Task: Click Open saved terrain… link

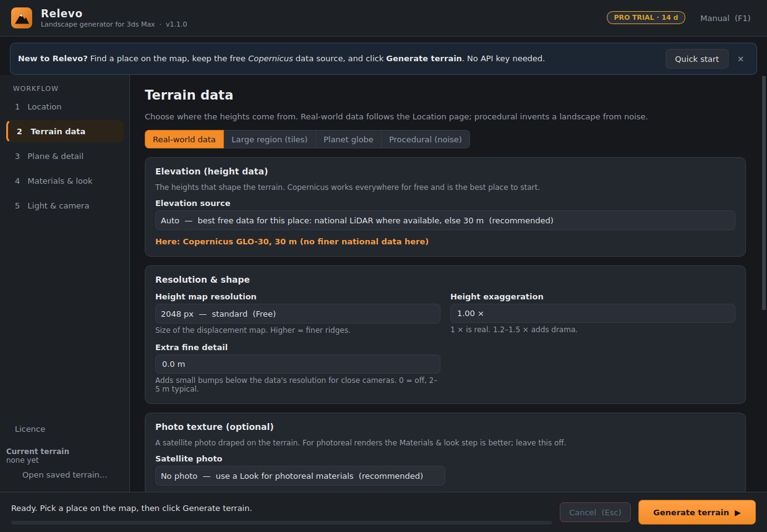Action: [65, 474]
